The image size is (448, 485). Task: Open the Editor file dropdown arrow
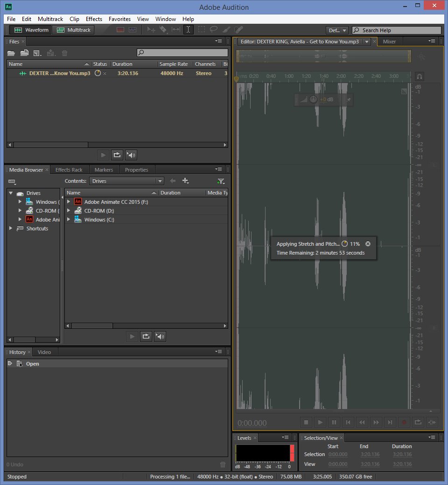coord(367,42)
